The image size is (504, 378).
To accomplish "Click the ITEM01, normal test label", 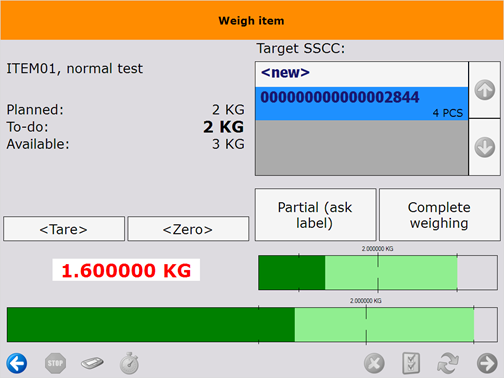I will pyautogui.click(x=75, y=69).
